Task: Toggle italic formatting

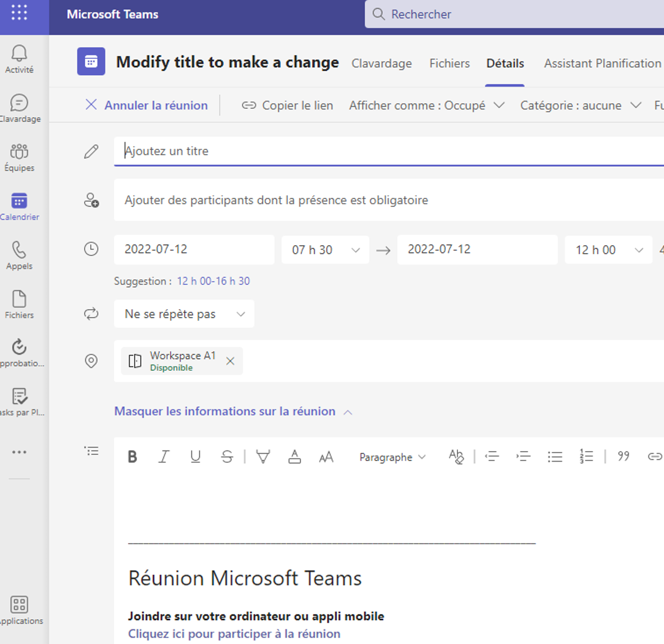Action: (x=164, y=457)
